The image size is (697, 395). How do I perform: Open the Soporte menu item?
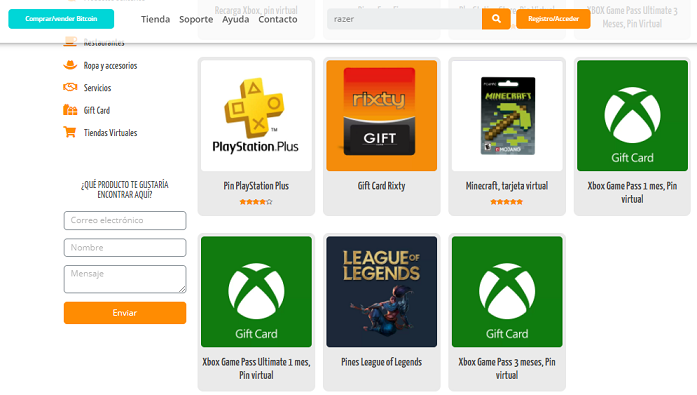(x=196, y=19)
